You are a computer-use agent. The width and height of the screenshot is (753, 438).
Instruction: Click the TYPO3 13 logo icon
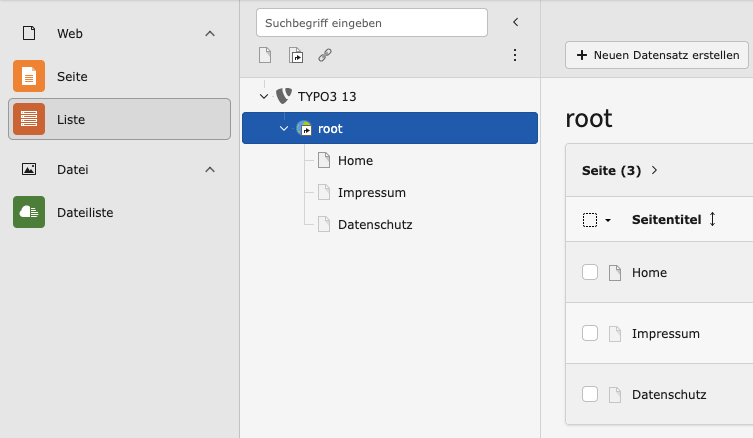click(283, 97)
